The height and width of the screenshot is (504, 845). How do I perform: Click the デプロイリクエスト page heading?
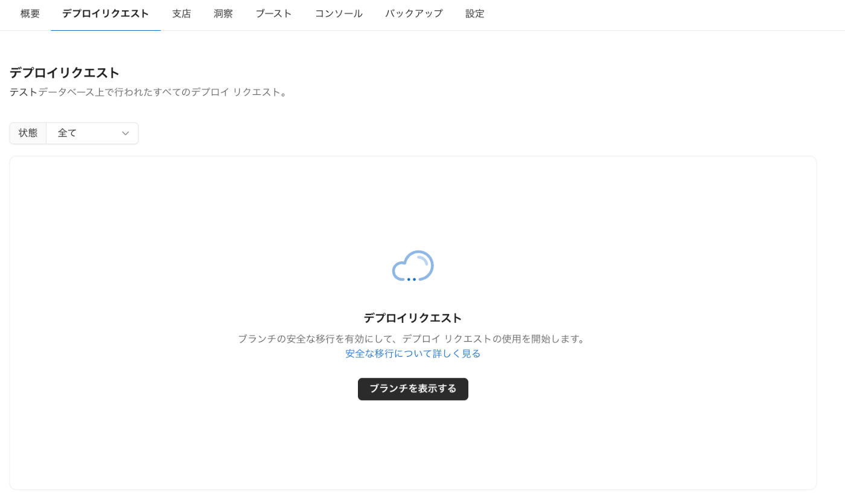click(x=65, y=73)
